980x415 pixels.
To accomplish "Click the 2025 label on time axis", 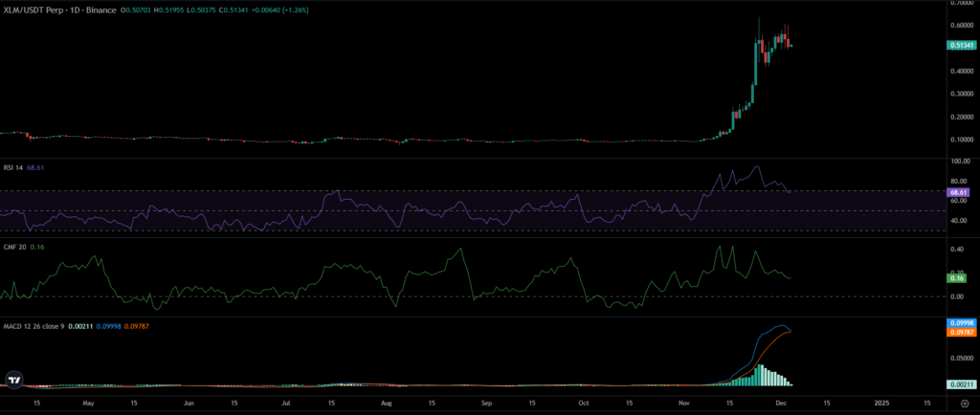I will 881,404.
